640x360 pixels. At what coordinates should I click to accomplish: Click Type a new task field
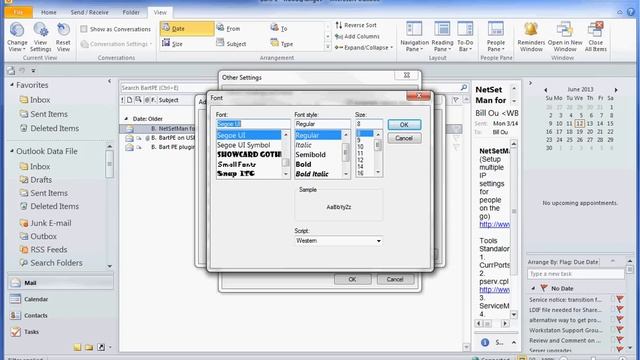(576, 273)
